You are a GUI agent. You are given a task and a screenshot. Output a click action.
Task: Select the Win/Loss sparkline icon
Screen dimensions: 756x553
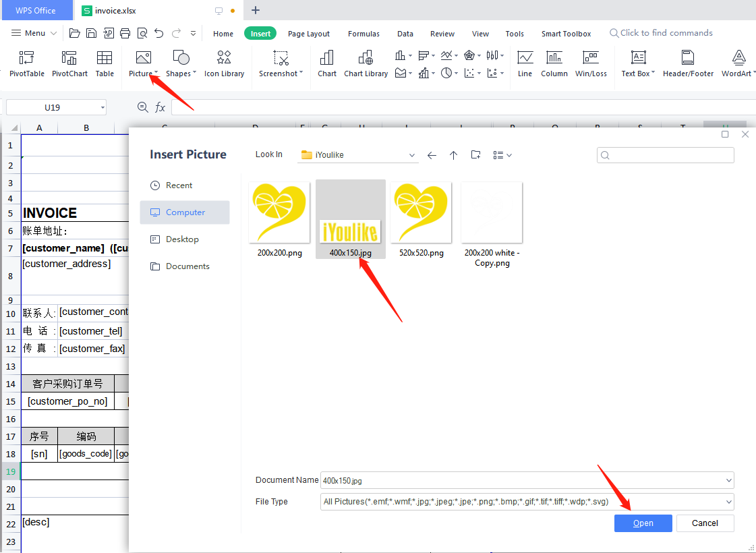591,59
